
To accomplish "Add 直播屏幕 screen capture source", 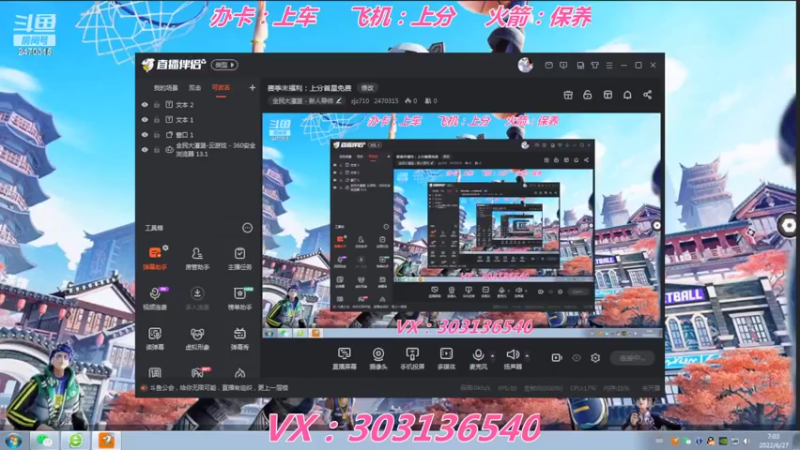I will point(344,358).
